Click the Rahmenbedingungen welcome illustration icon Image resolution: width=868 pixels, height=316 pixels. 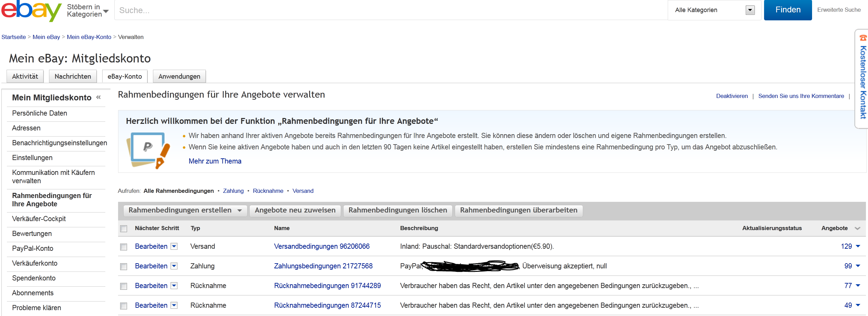[x=148, y=150]
